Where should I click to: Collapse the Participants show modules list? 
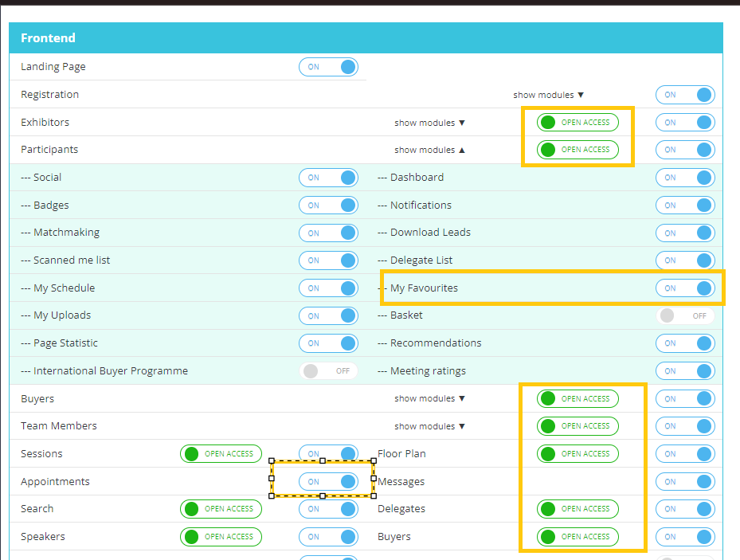[429, 150]
